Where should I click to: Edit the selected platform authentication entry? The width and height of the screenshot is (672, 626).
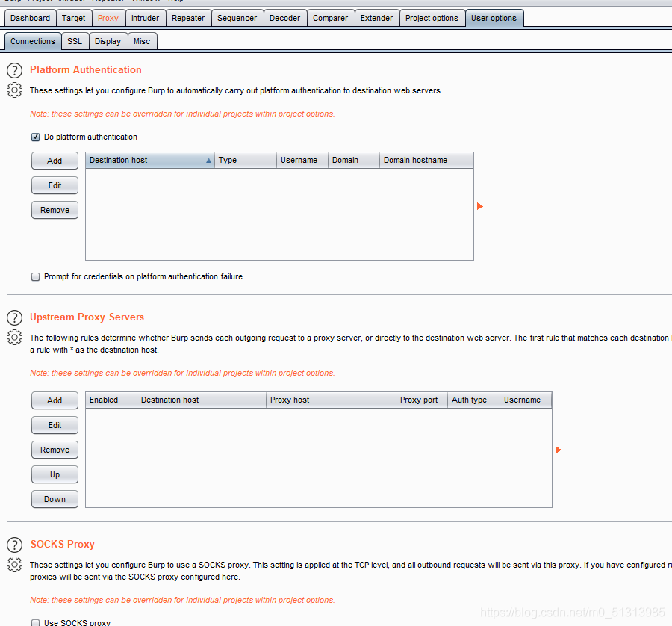pyautogui.click(x=55, y=186)
